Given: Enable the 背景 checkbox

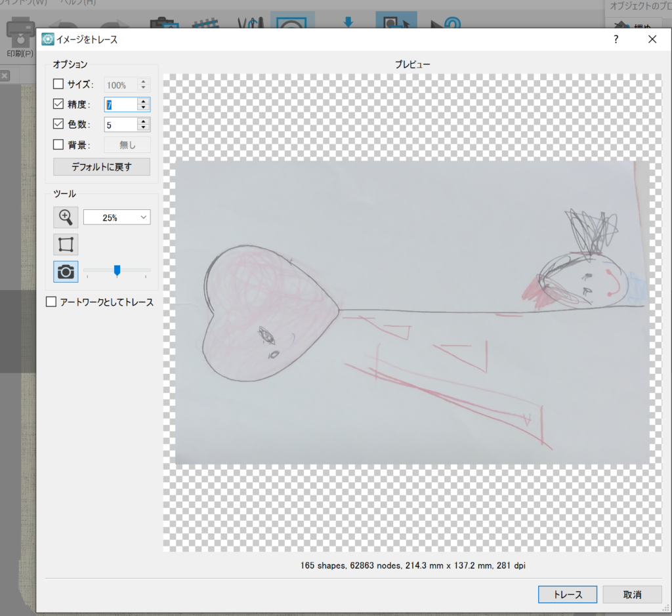Looking at the screenshot, I should pyautogui.click(x=58, y=144).
